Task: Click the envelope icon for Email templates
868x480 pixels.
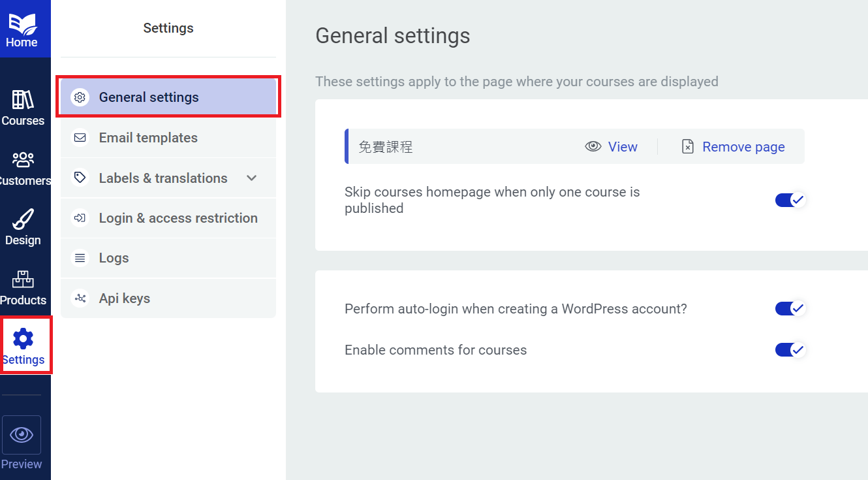Action: click(x=80, y=138)
